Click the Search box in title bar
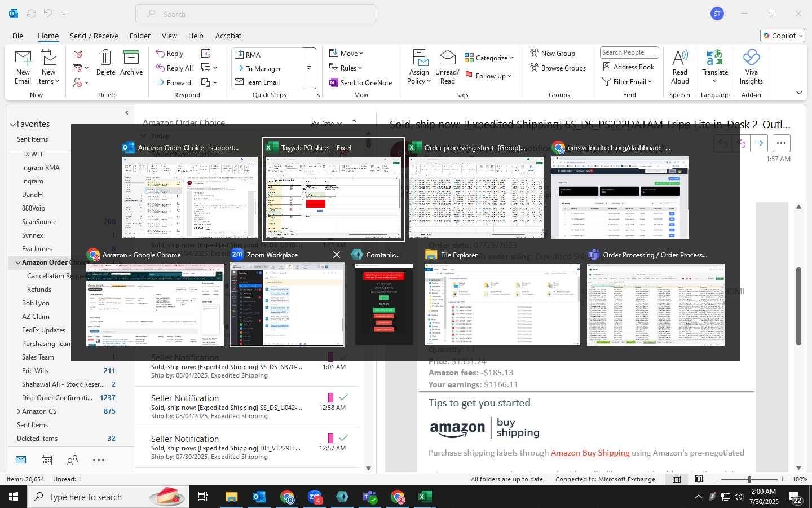This screenshot has height=508, width=812. 255,14
